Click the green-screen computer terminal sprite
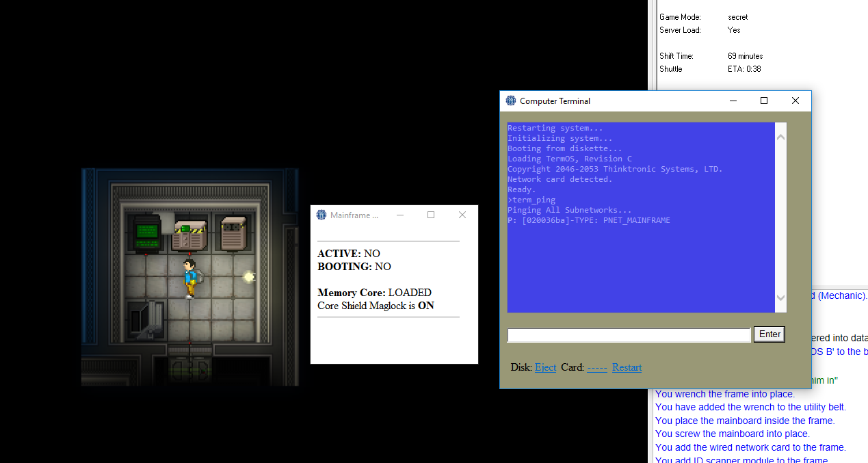Viewport: 868px width, 463px height. coord(145,233)
